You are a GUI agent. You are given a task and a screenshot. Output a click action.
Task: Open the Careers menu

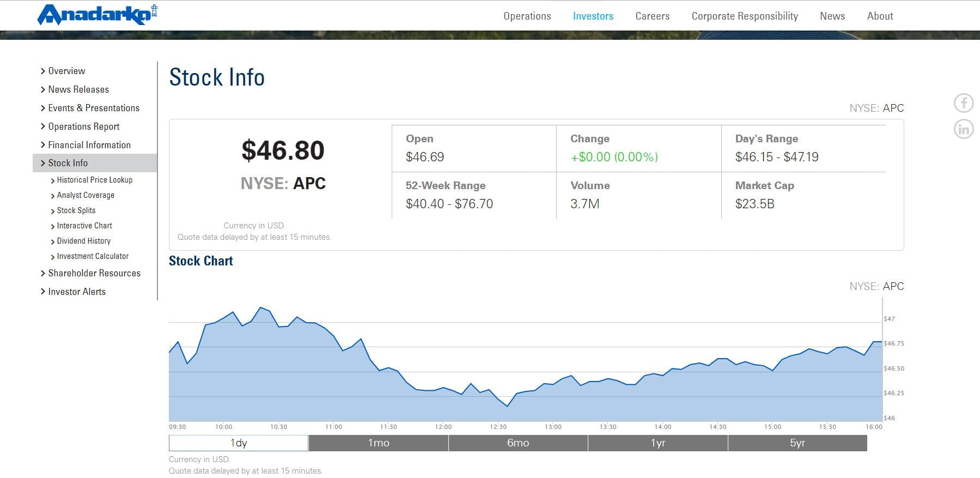(652, 16)
